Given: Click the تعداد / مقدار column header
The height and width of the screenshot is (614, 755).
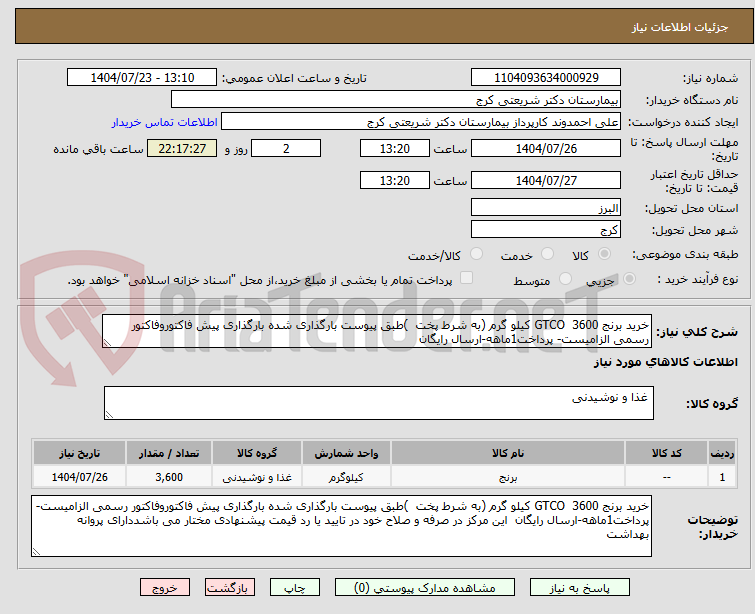Looking at the screenshot, I should click(x=169, y=453).
